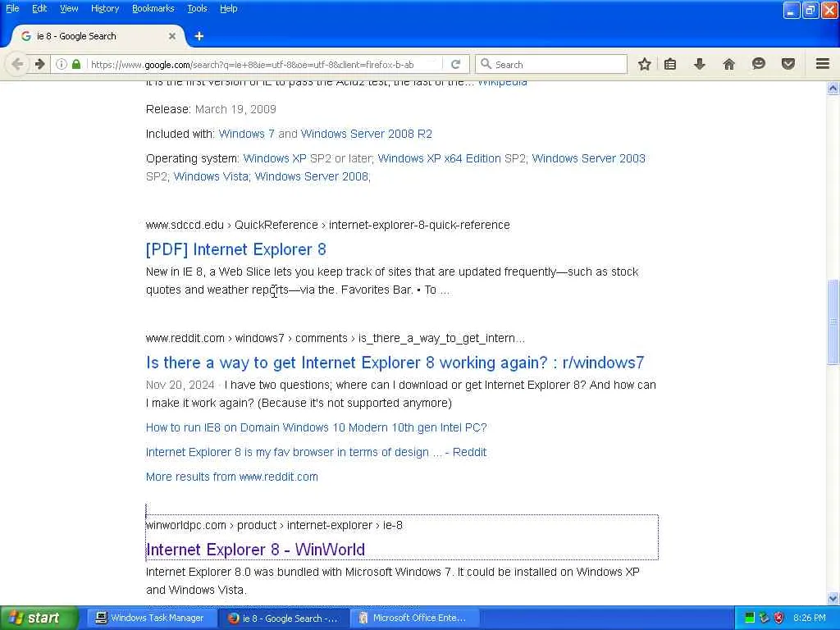This screenshot has height=630, width=840.
Task: Show your bookmarks list icon
Action: [669, 64]
